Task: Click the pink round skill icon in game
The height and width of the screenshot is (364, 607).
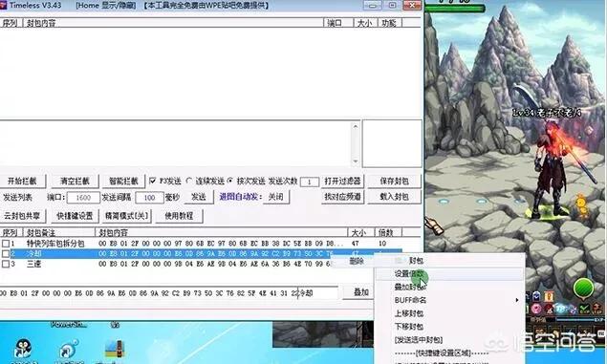Action: tap(536, 309)
